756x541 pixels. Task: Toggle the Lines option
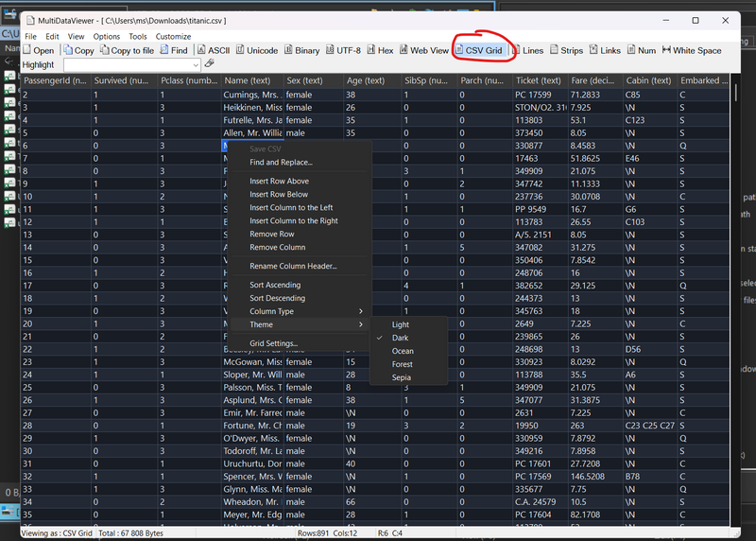point(527,50)
